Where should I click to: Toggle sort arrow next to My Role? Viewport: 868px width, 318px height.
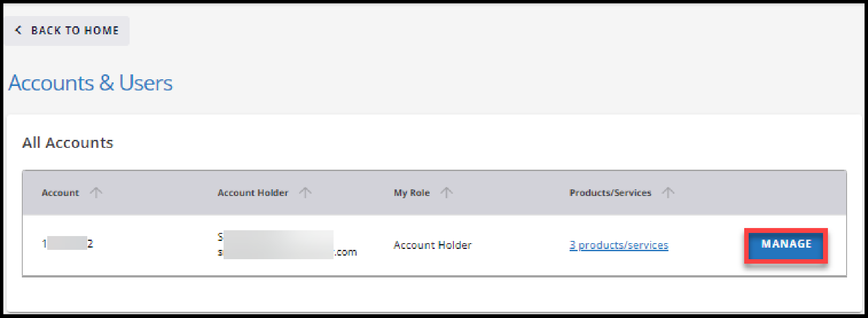click(x=446, y=192)
